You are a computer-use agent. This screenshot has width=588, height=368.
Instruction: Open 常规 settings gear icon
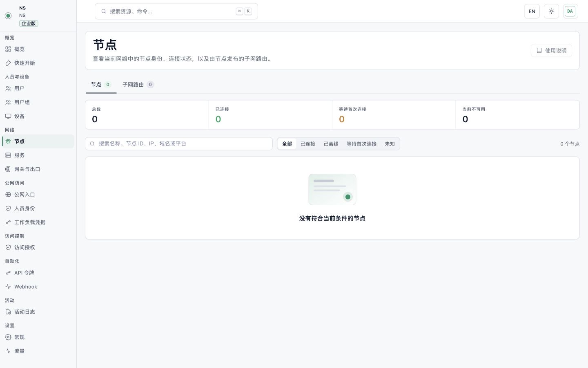8,337
